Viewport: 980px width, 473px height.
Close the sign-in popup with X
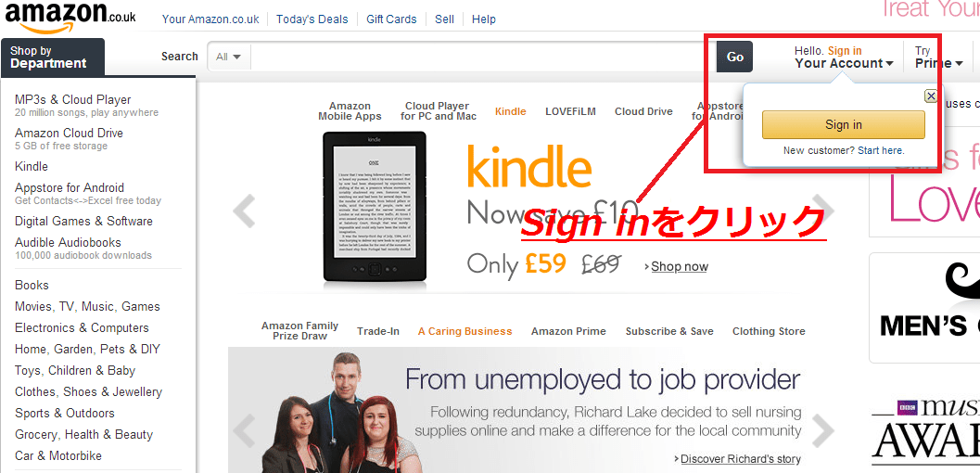pos(931,96)
